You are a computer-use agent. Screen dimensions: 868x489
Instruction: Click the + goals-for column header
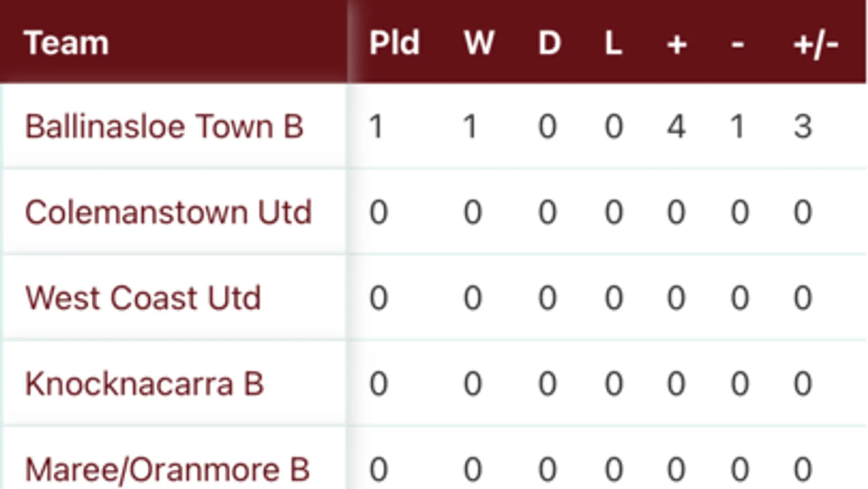coord(676,43)
